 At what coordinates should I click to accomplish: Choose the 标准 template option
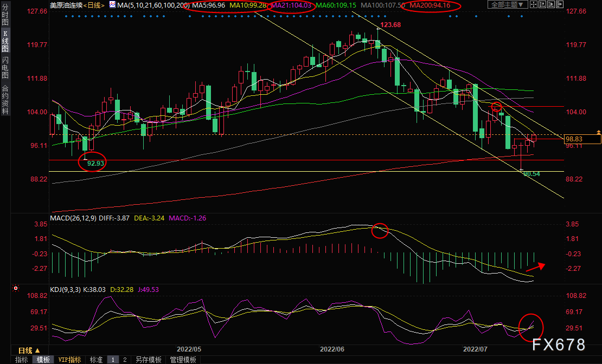(x=96, y=360)
